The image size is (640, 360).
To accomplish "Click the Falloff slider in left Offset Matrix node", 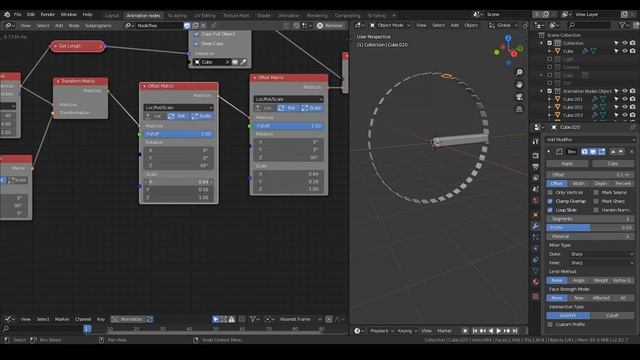I will (x=178, y=134).
